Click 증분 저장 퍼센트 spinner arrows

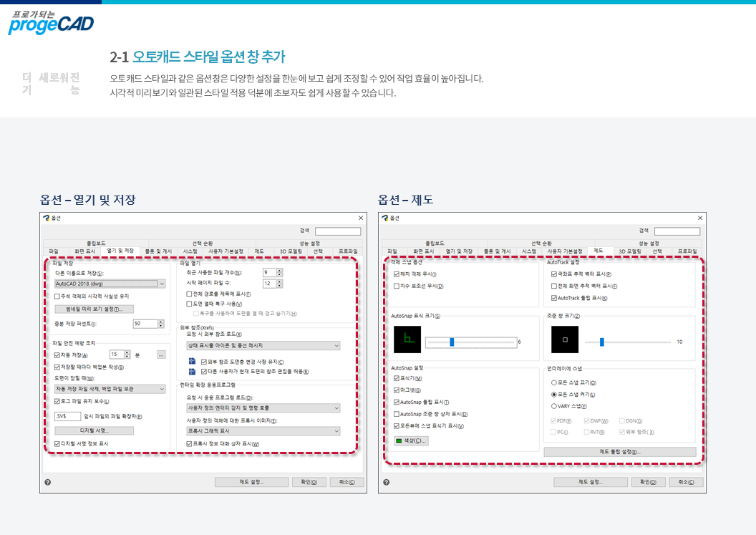pos(161,324)
